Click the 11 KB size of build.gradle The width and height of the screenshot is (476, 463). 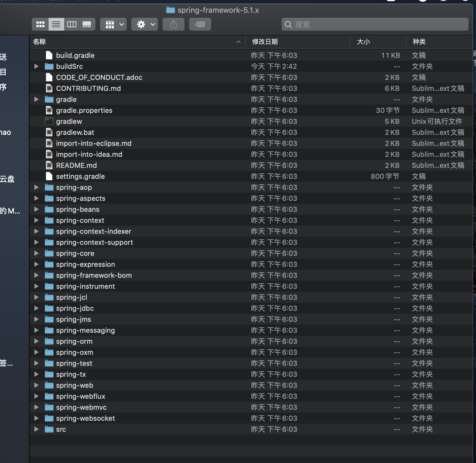point(390,55)
